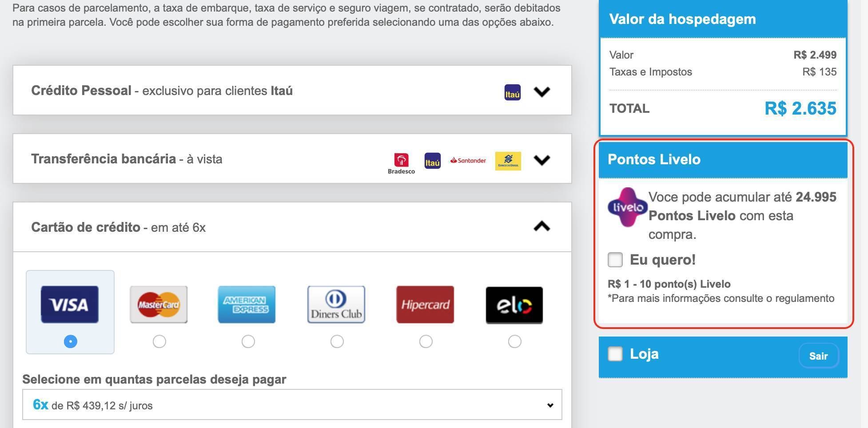Click the Valor da hospedagem header

pos(723,19)
